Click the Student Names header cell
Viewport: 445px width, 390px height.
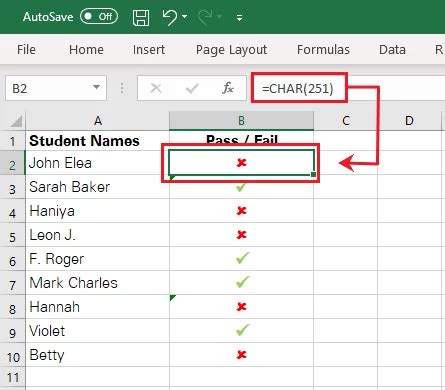pyautogui.click(x=98, y=141)
